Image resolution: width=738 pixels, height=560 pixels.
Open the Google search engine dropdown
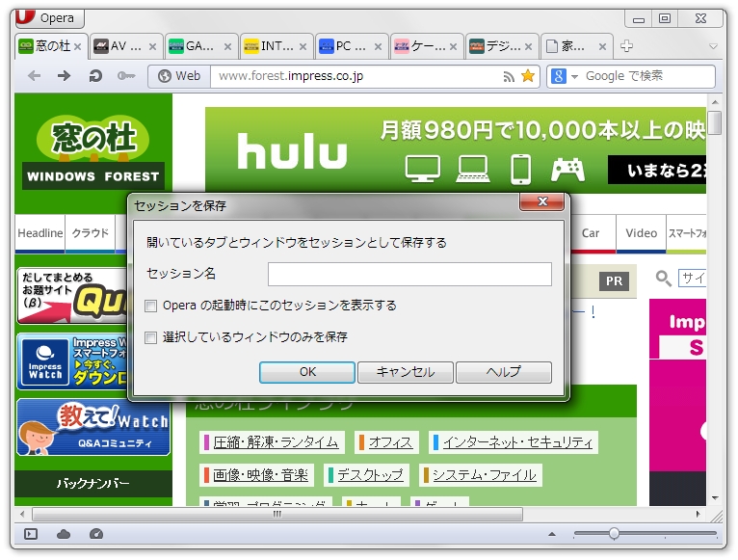pyautogui.click(x=564, y=76)
